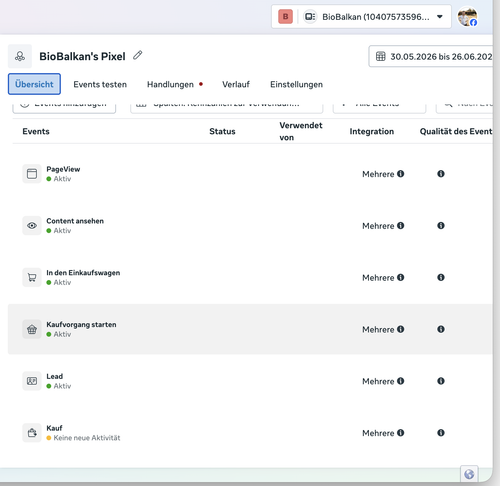
Task: Select the Einstellungen tab
Action: pos(296,84)
